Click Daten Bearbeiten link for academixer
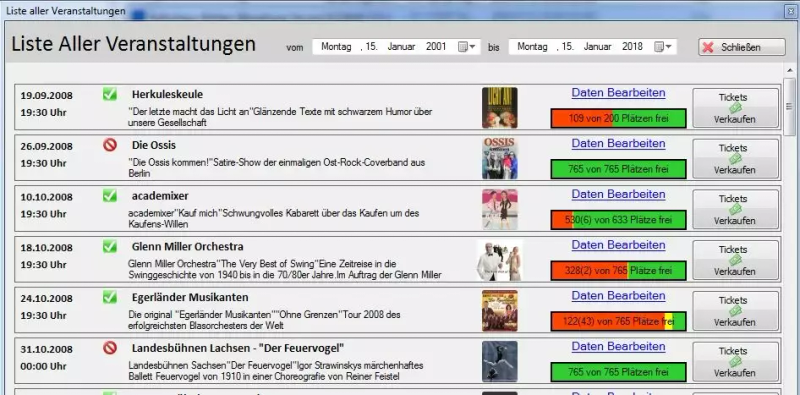This screenshot has height=395, width=800. click(x=618, y=194)
